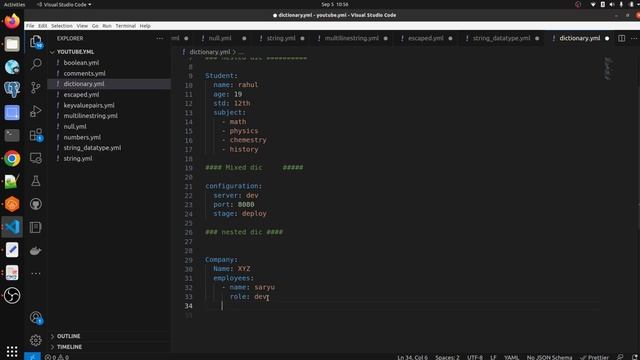This screenshot has width=640, height=360.
Task: Open the Visual Studio Code top-bar dropdown
Action: point(64,4)
